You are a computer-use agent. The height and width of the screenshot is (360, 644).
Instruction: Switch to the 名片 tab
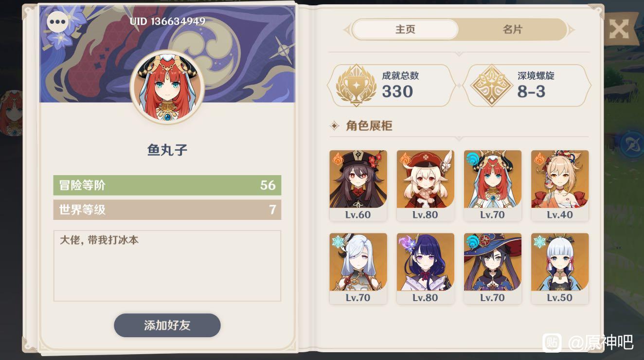512,30
